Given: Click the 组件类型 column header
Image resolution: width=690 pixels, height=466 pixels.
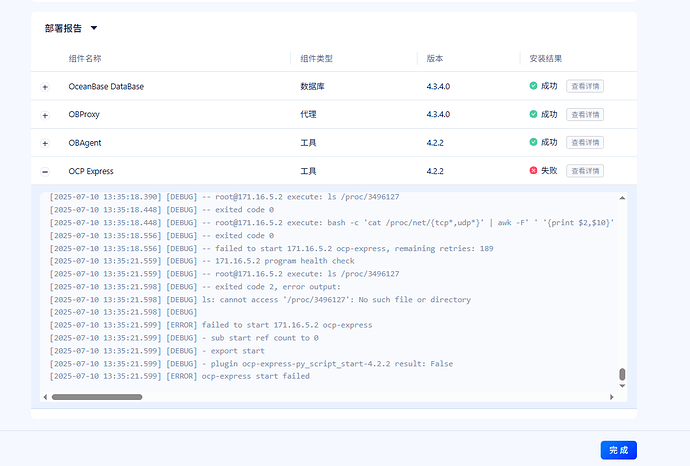Looking at the screenshot, I should tap(316, 59).
